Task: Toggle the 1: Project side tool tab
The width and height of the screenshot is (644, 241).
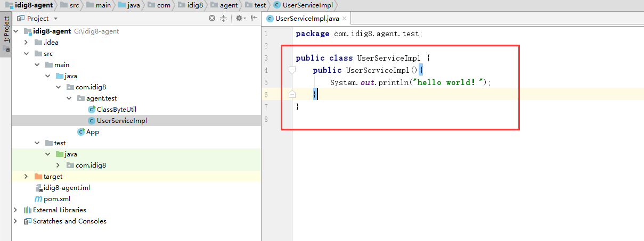Action: pos(6,33)
